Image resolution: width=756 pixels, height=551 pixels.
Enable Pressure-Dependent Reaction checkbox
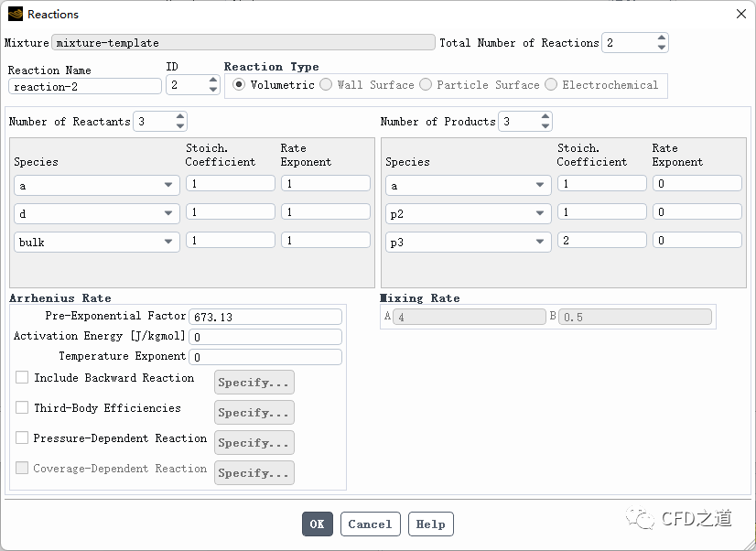click(22, 438)
